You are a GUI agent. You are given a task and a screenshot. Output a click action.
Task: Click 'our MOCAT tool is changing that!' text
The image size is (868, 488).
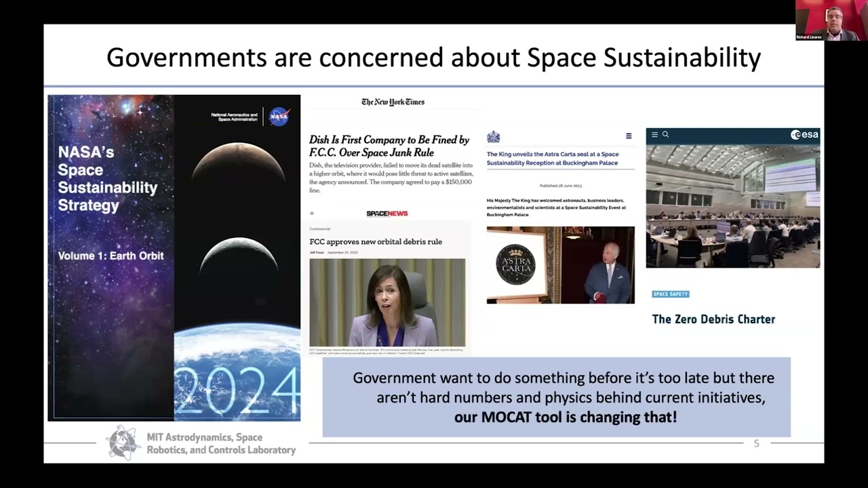click(x=566, y=417)
